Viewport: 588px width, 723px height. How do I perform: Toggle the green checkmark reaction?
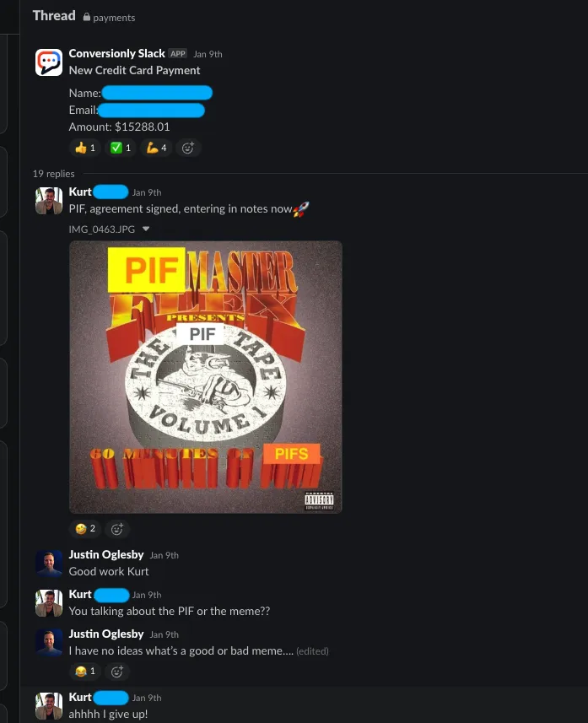pyautogui.click(x=121, y=148)
